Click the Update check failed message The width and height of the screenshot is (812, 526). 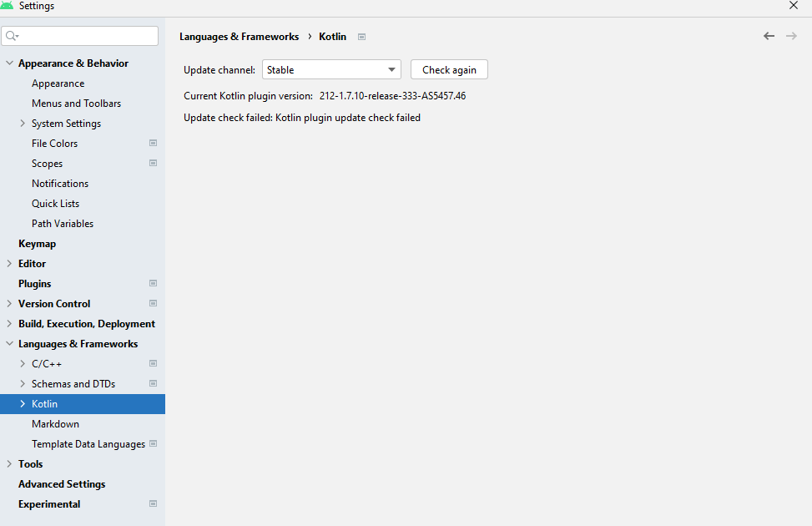(302, 118)
